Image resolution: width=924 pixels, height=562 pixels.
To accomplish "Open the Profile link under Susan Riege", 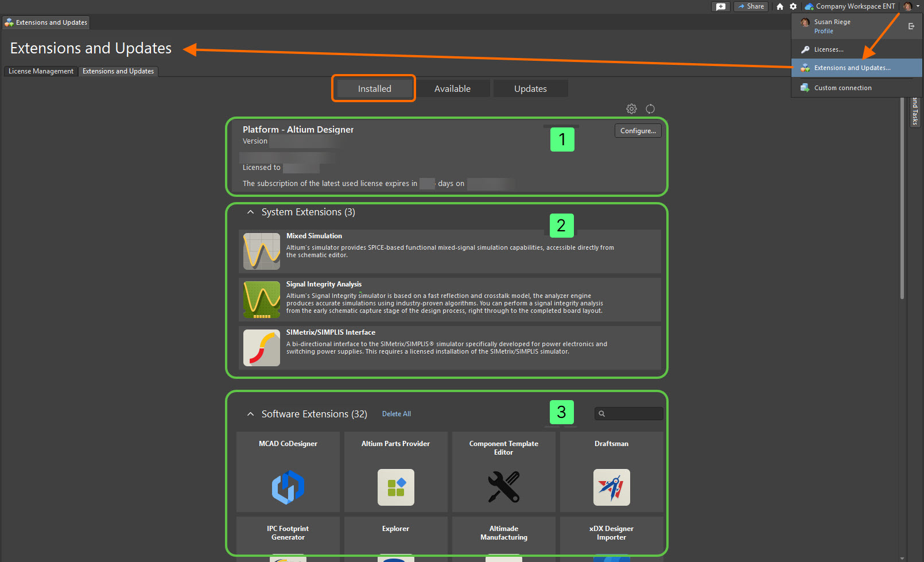I will 824,31.
